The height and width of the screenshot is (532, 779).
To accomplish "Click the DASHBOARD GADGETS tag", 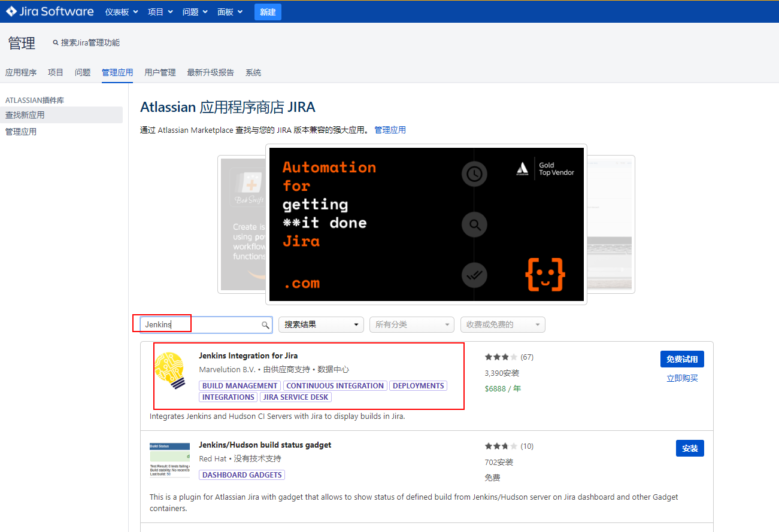I will 242,475.
